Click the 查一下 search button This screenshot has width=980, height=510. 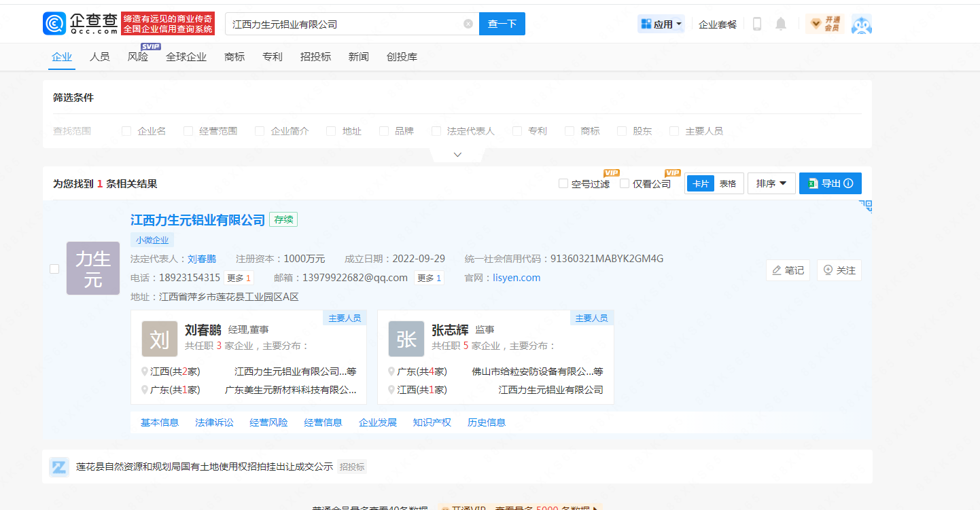pos(502,24)
